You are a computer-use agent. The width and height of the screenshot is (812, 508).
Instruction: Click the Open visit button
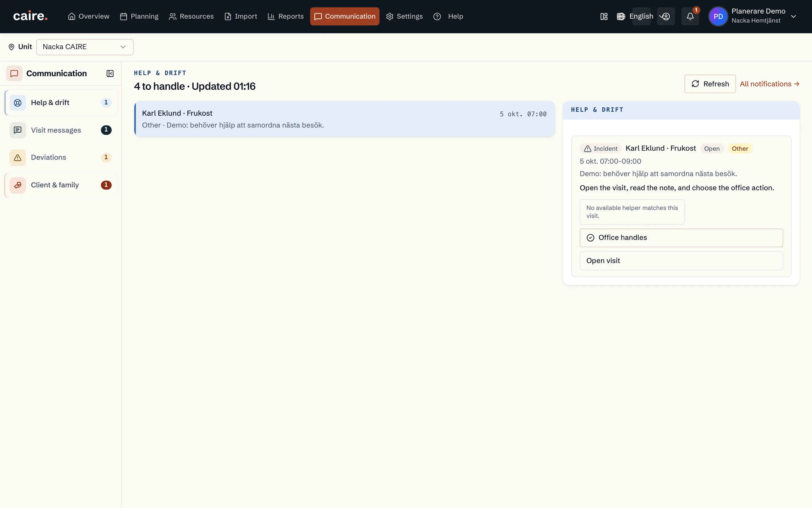[681, 261]
